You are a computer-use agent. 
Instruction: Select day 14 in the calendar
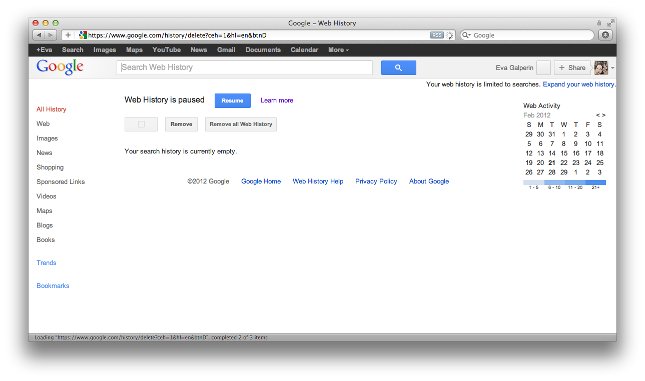click(552, 153)
